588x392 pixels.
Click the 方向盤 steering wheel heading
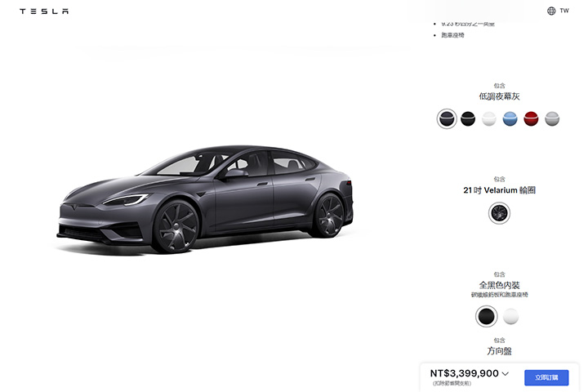(x=499, y=351)
